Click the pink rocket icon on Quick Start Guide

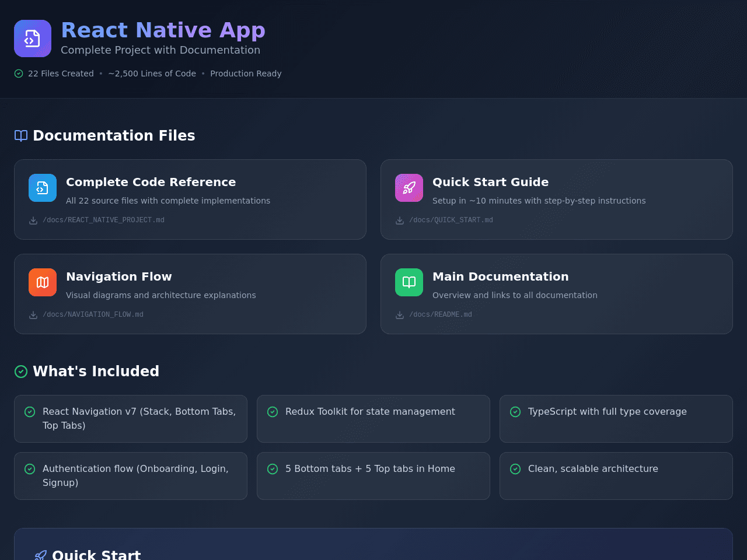point(409,188)
